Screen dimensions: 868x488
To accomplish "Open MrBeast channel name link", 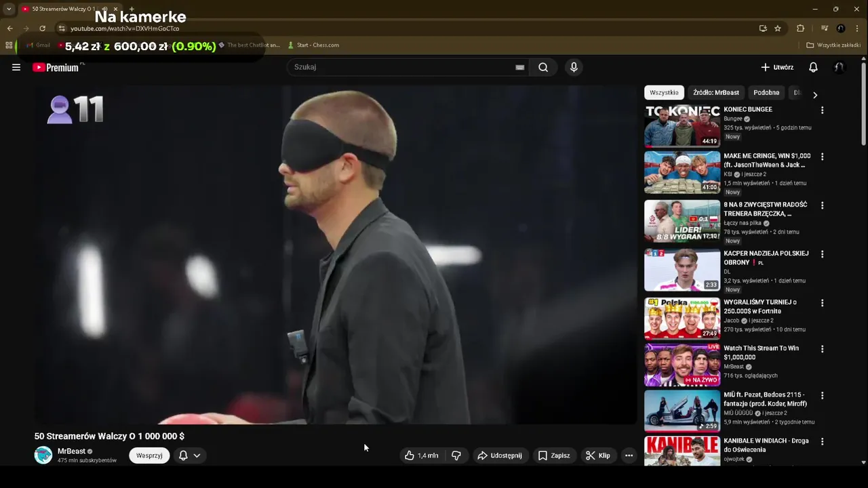I will [x=71, y=451].
